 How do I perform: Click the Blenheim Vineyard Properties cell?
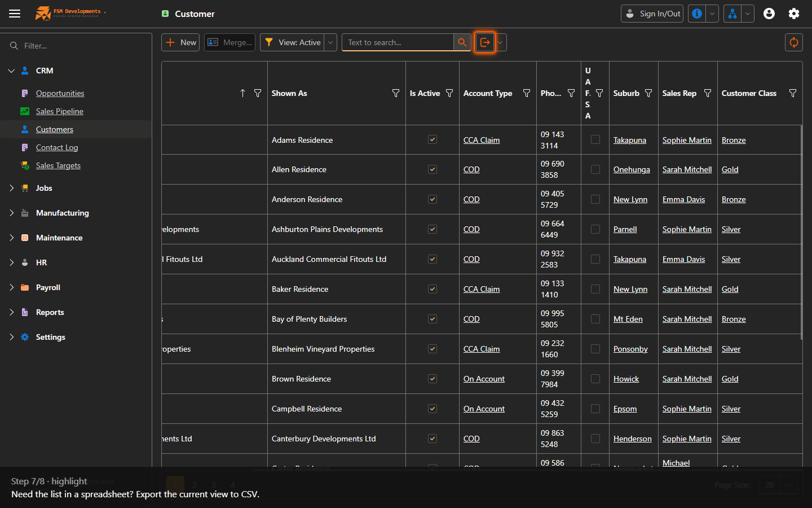[337, 349]
